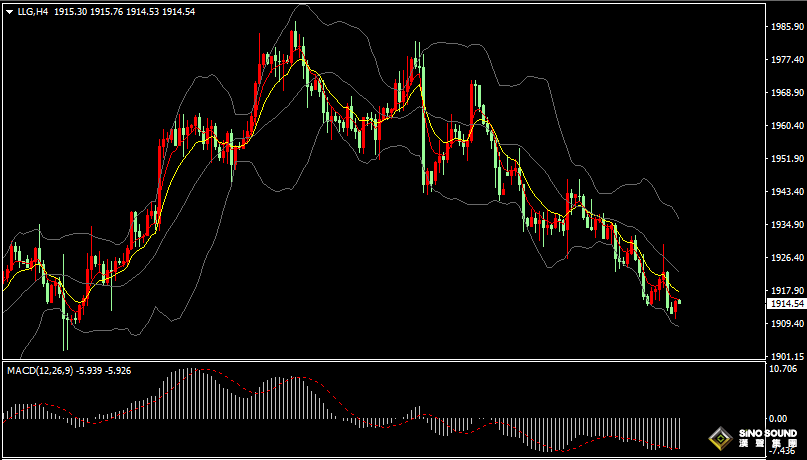Screen dimensions: 807x460
Task: Click the Sino Sound diamond logo icon
Action: pyautogui.click(x=719, y=438)
